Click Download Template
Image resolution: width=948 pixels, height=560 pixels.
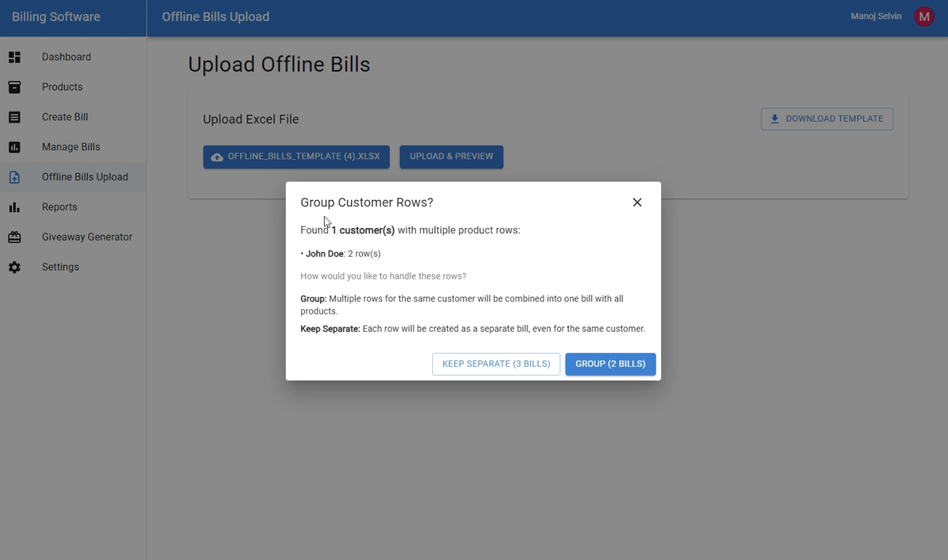click(827, 119)
